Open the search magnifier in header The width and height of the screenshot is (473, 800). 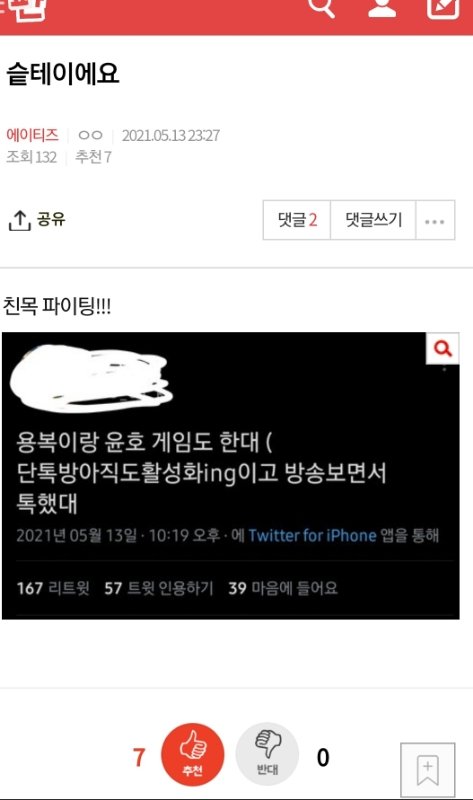322,6
